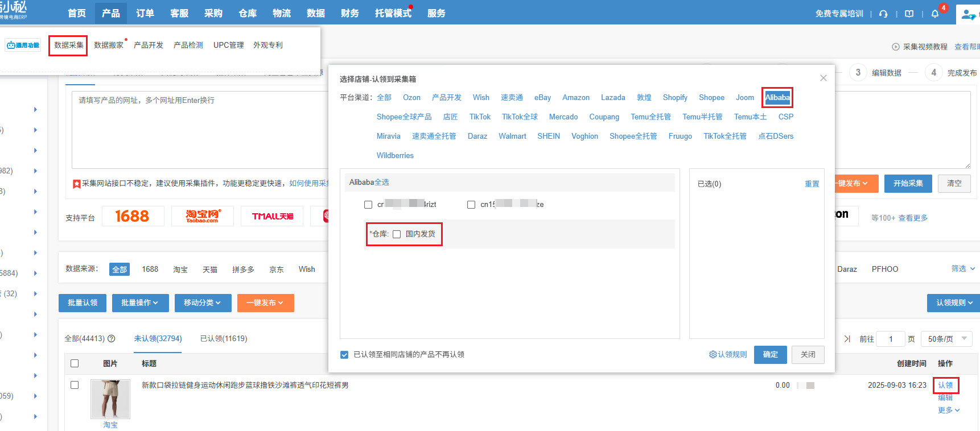Select Amazon platform channel
The image size is (980, 431).
pos(576,97)
